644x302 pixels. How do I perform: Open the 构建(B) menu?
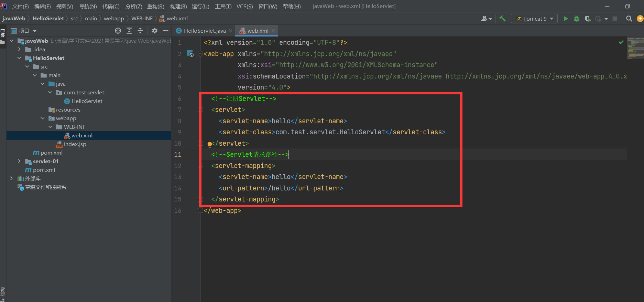(178, 6)
